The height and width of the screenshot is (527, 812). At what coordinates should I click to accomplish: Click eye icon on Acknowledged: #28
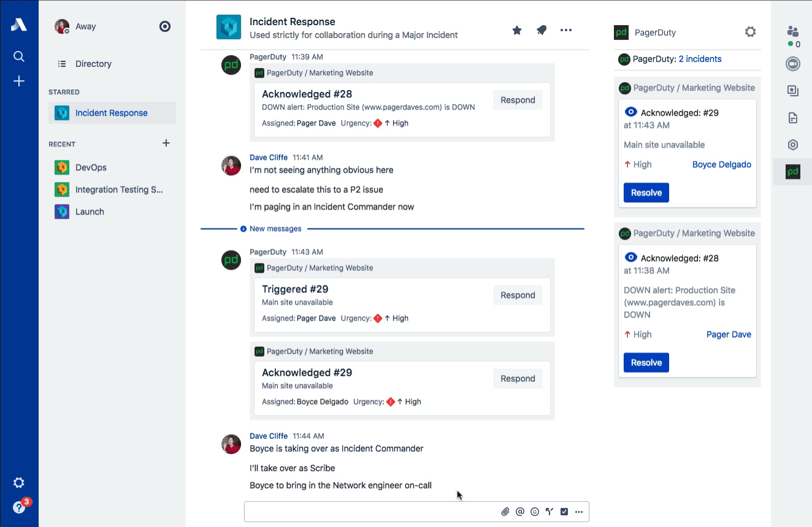tap(630, 257)
